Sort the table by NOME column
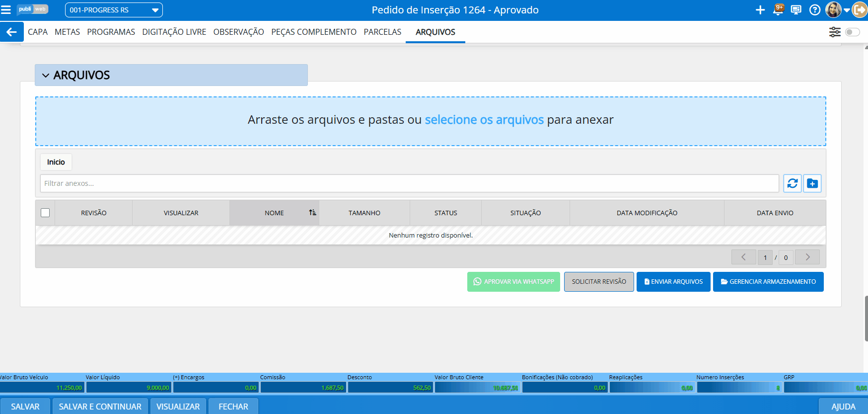Viewport: 868px width, 414px height. [x=274, y=213]
